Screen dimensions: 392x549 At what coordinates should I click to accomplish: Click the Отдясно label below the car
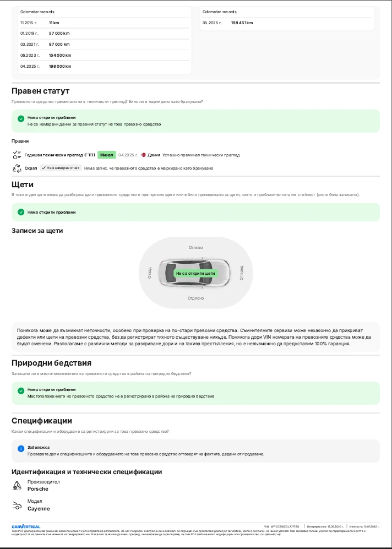pos(195,298)
